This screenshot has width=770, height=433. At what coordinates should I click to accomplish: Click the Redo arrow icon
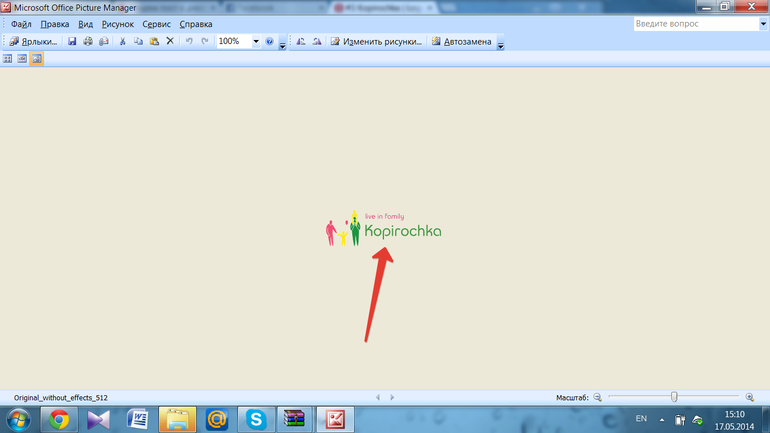tap(205, 42)
